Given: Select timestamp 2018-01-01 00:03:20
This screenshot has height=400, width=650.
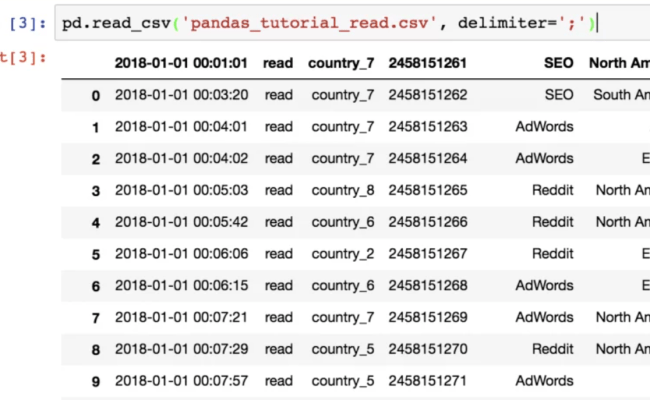Looking at the screenshot, I should [x=182, y=95].
